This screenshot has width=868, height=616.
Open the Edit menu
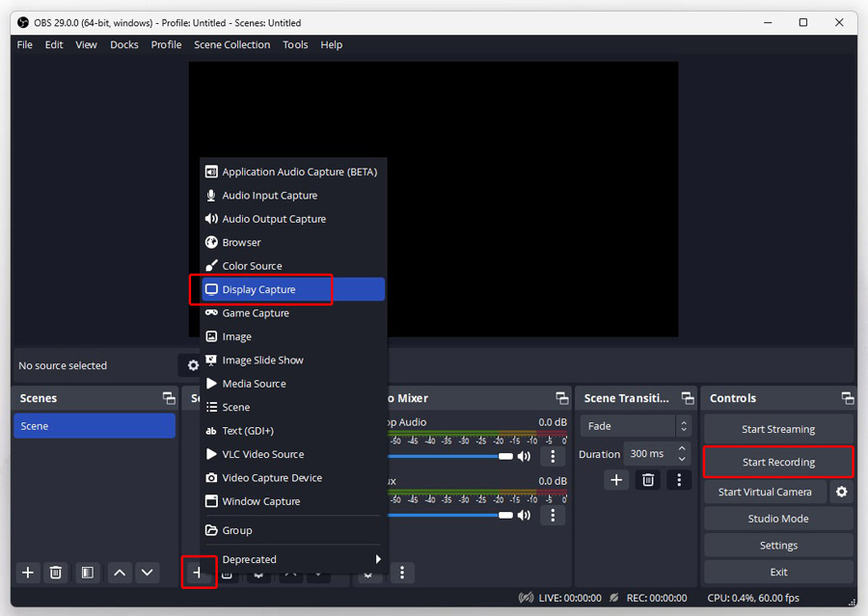54,45
